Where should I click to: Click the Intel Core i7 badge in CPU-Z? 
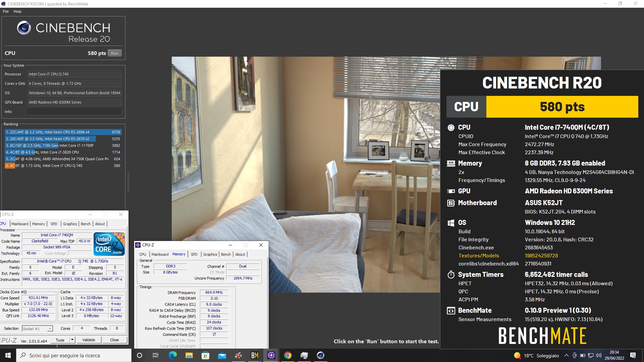(x=109, y=244)
